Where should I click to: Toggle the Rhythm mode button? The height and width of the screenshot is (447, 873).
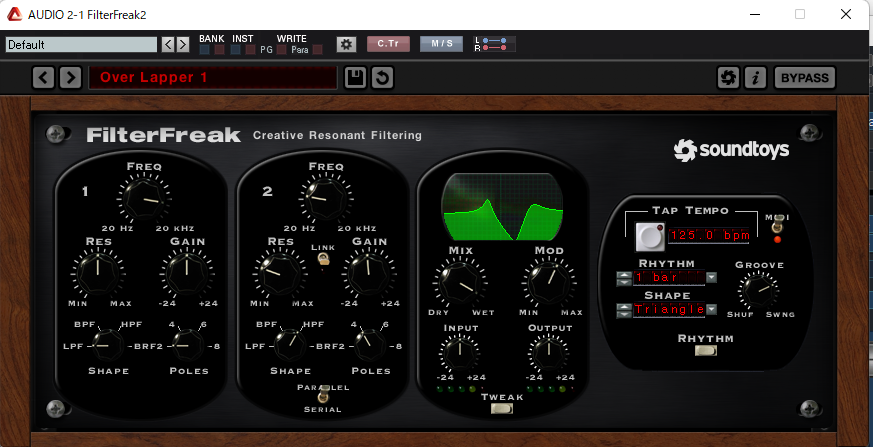pos(705,350)
